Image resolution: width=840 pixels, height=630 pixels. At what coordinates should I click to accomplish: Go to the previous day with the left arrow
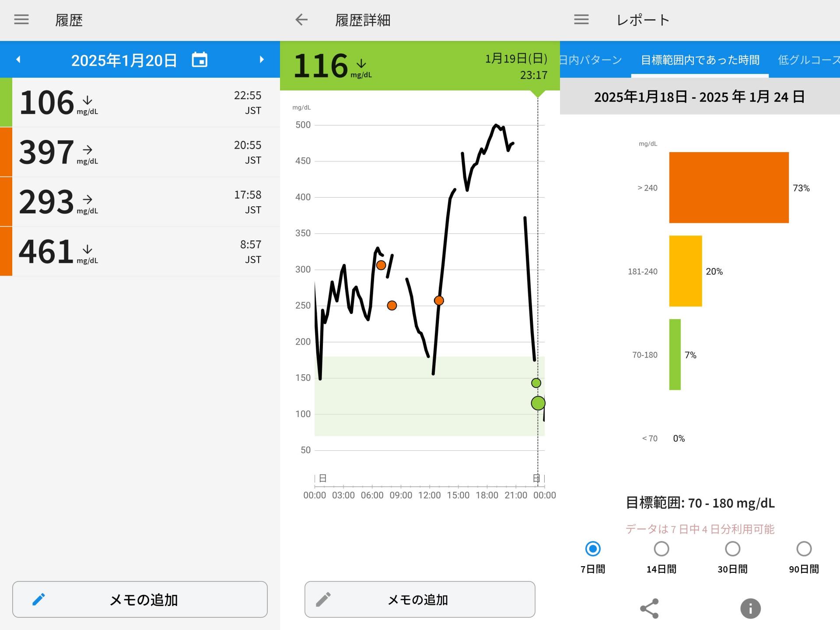click(18, 59)
